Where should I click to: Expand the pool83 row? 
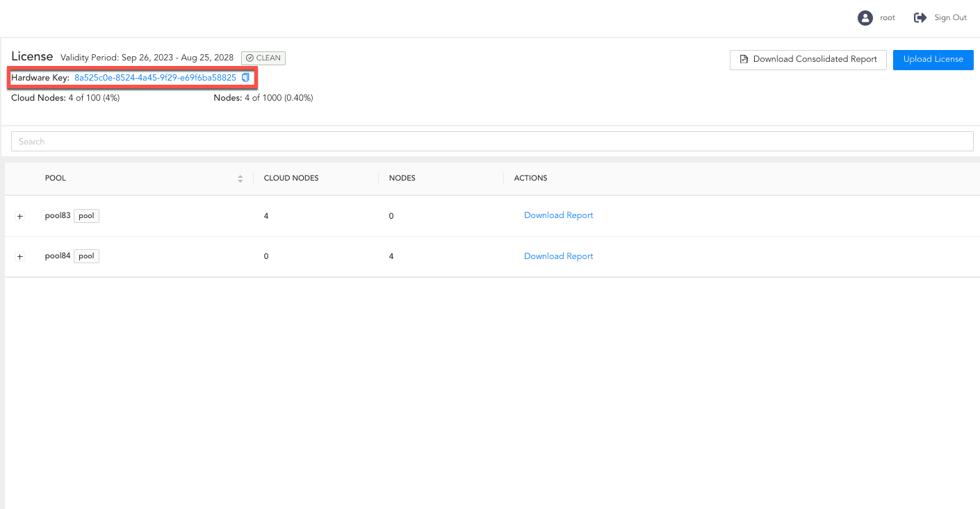[x=19, y=217]
